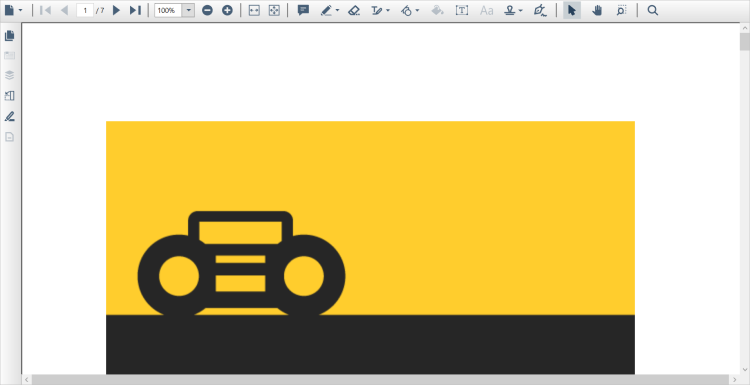
Task: Open the comments list panel in sidebar
Action: [x=10, y=96]
